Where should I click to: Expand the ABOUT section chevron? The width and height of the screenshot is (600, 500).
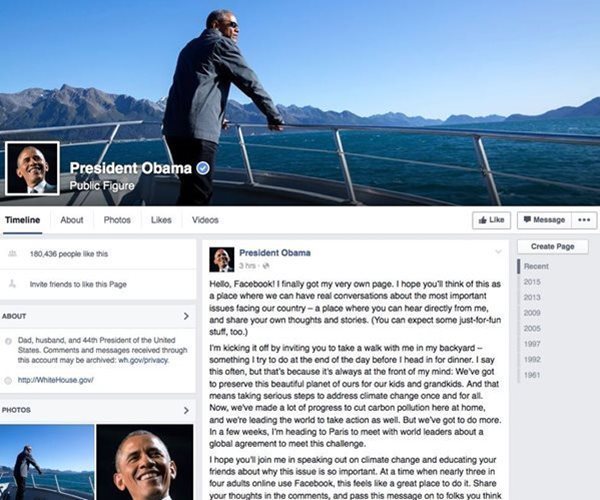(186, 316)
